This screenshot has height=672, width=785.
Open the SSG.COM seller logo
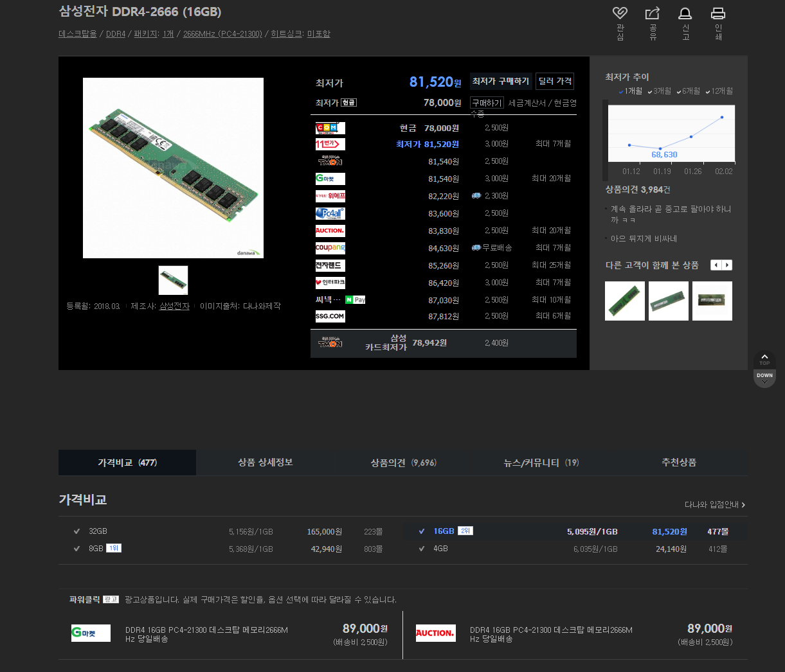[x=330, y=316]
